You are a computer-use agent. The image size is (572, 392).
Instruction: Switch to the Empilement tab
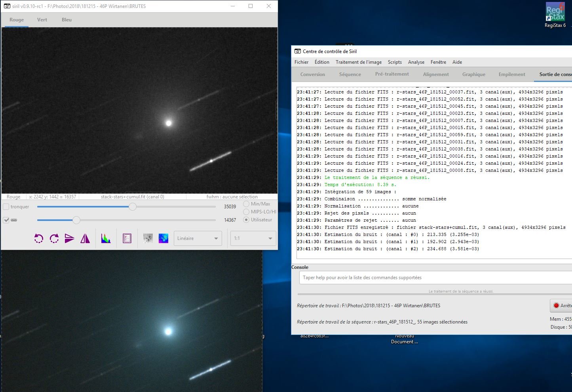512,74
